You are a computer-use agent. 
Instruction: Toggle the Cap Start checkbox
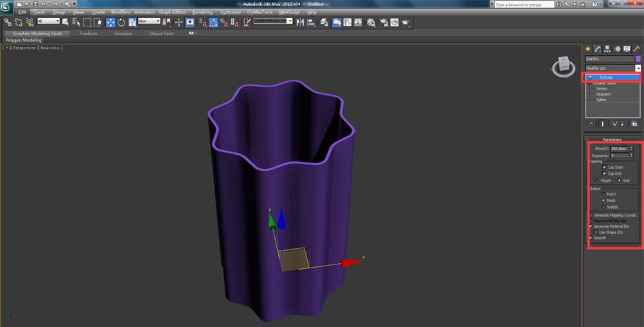click(604, 167)
